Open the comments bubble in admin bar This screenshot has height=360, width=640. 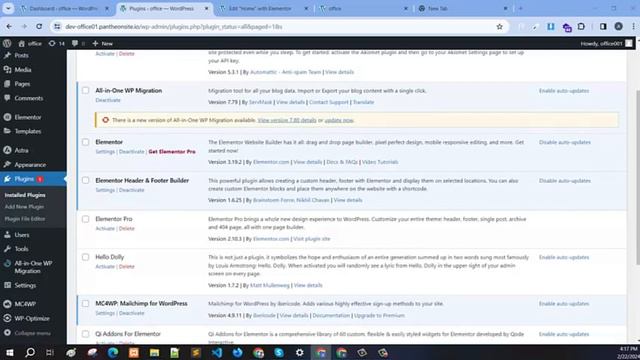(x=78, y=43)
